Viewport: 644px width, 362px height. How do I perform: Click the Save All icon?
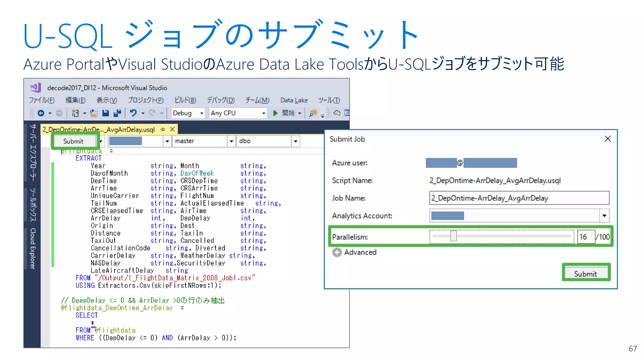117,113
